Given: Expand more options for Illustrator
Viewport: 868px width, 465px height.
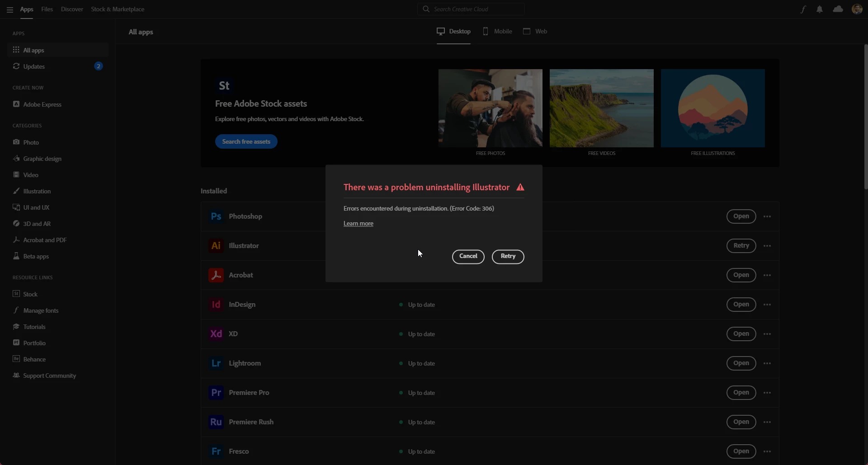Looking at the screenshot, I should [x=767, y=246].
